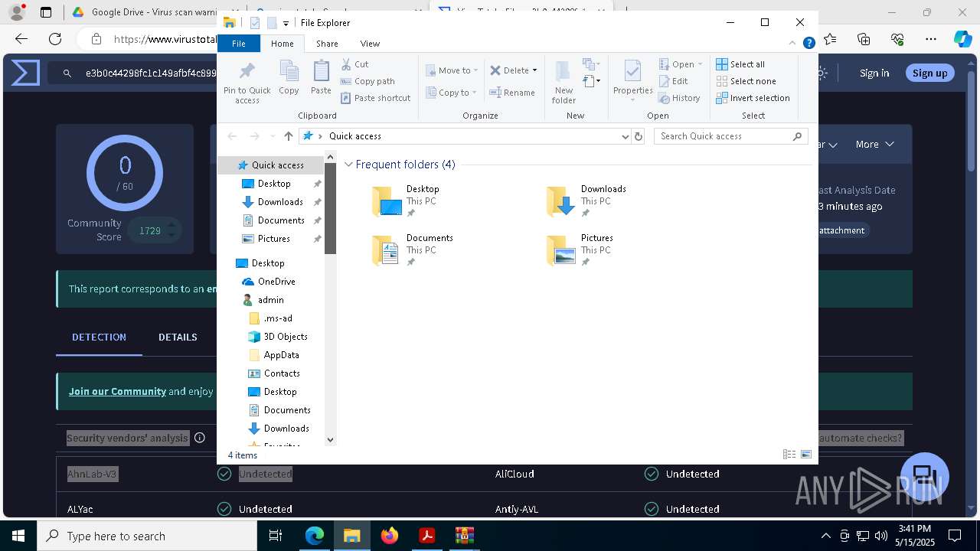Viewport: 980px width, 551px height.
Task: Open the Move to dropdown
Action: [x=452, y=70]
